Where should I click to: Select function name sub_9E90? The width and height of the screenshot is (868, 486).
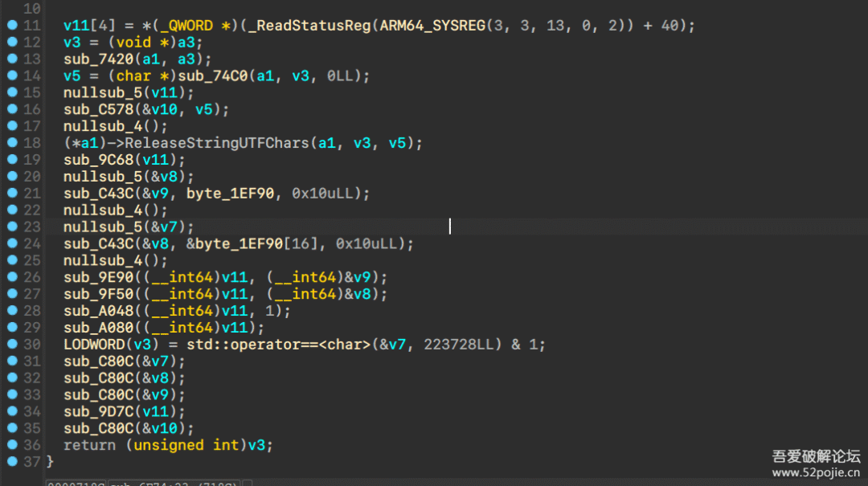pyautogui.click(x=99, y=277)
